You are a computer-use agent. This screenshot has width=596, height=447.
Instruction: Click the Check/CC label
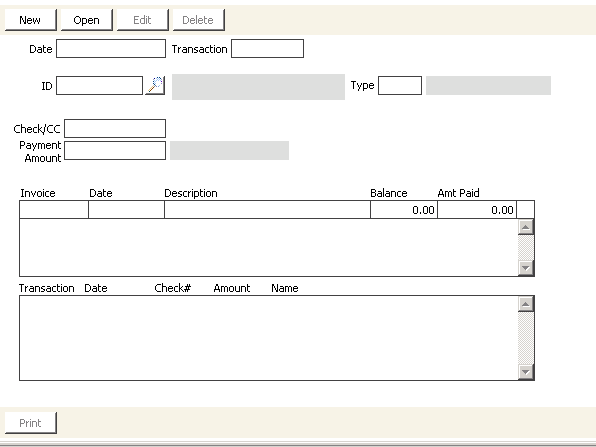point(37,129)
